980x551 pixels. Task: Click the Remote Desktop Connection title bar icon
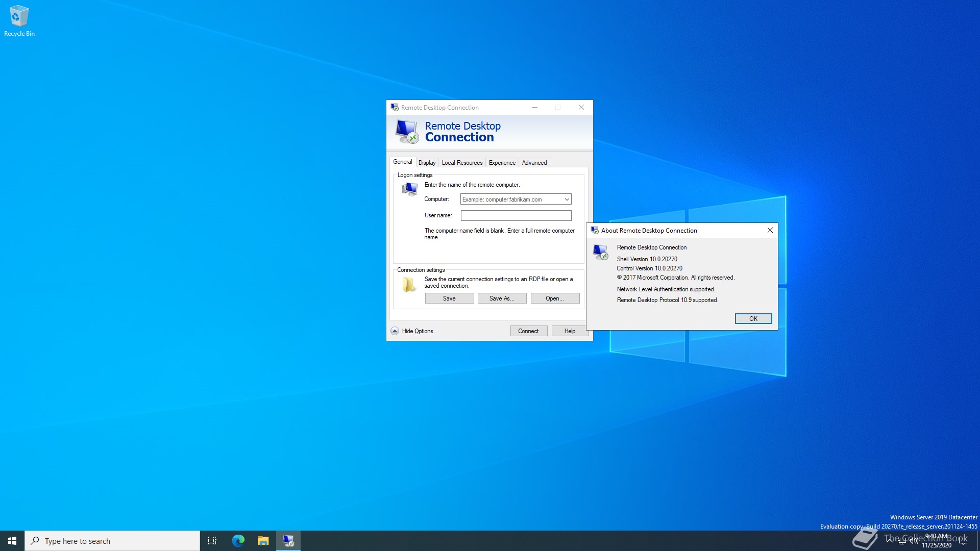pyautogui.click(x=395, y=108)
